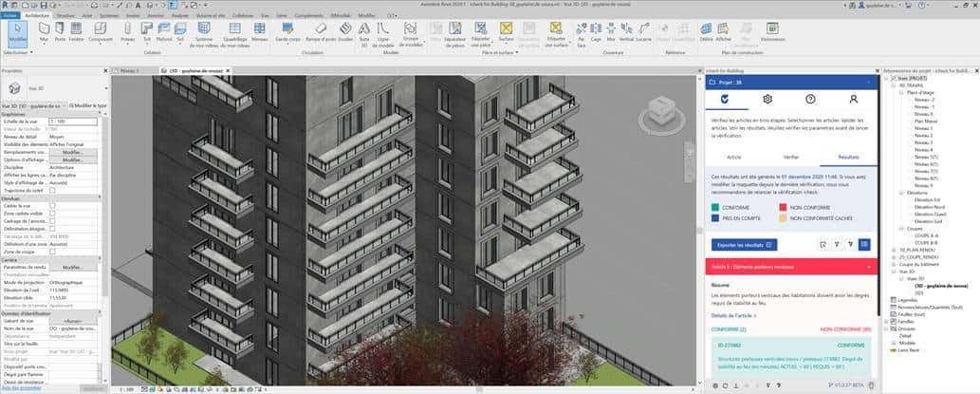The height and width of the screenshot is (394, 980).
Task: Select the Meneau mullion tool
Action: (259, 32)
